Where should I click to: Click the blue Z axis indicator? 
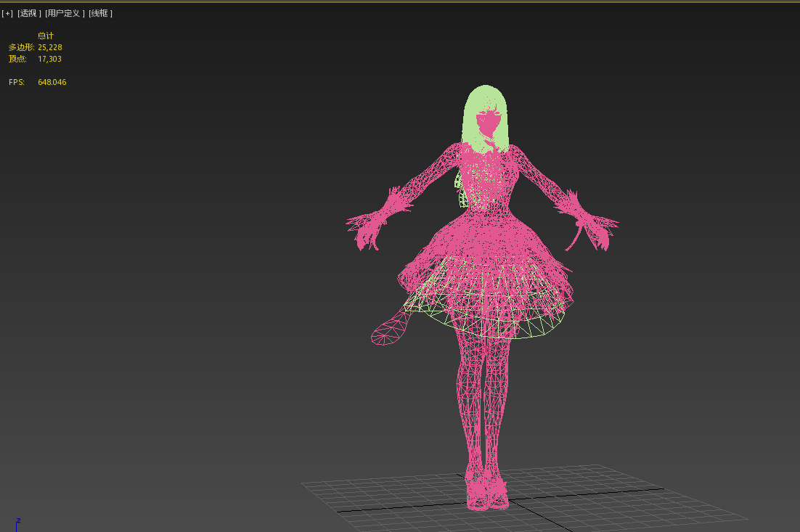(17, 523)
